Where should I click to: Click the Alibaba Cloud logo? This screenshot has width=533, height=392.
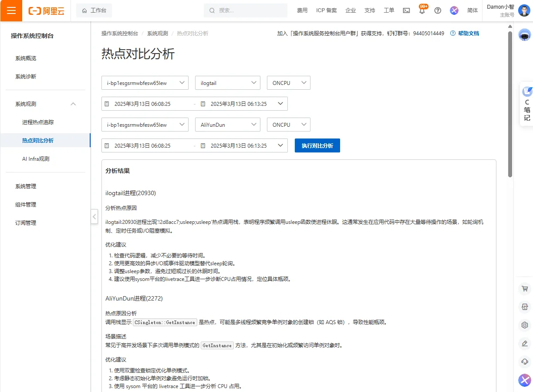[x=46, y=11]
